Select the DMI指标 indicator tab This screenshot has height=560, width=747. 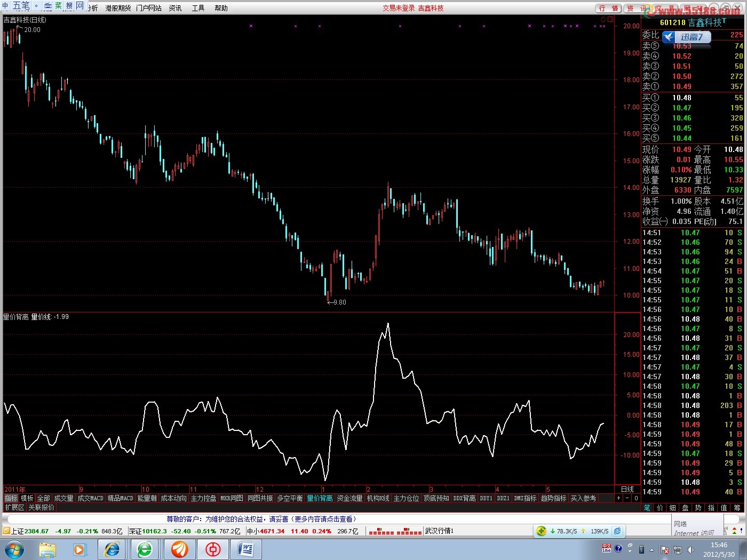tap(525, 498)
